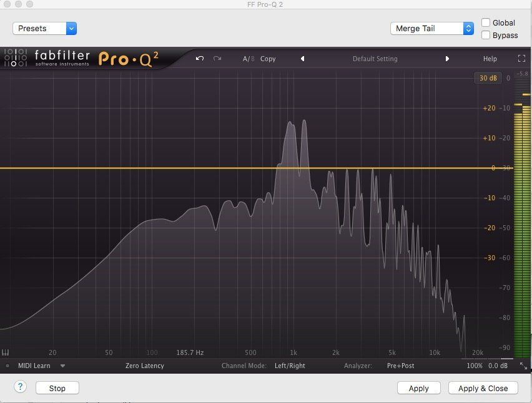Go to next preset with right arrow
Image resolution: width=532 pixels, height=403 pixels.
(447, 59)
